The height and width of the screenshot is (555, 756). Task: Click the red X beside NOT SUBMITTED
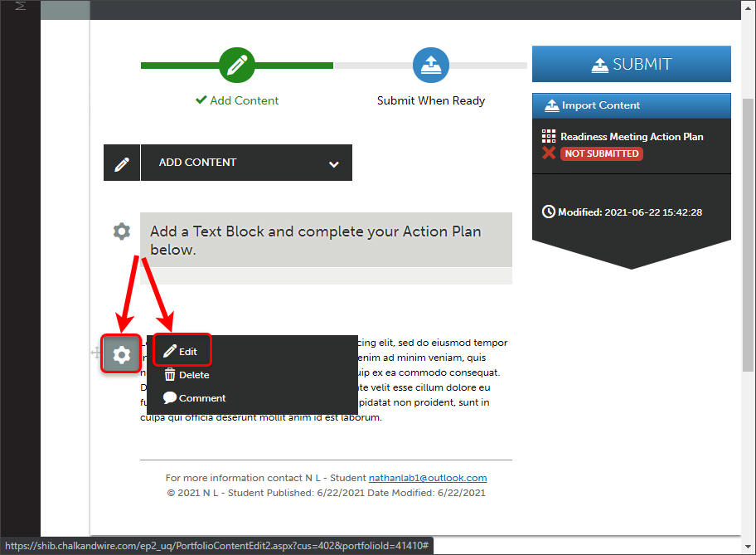tap(549, 153)
